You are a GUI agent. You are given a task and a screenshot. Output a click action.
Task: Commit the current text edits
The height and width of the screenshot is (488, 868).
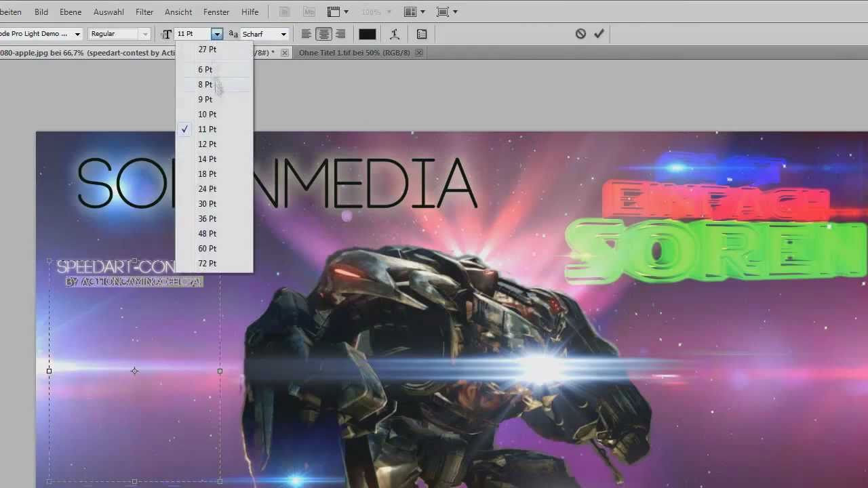point(599,33)
